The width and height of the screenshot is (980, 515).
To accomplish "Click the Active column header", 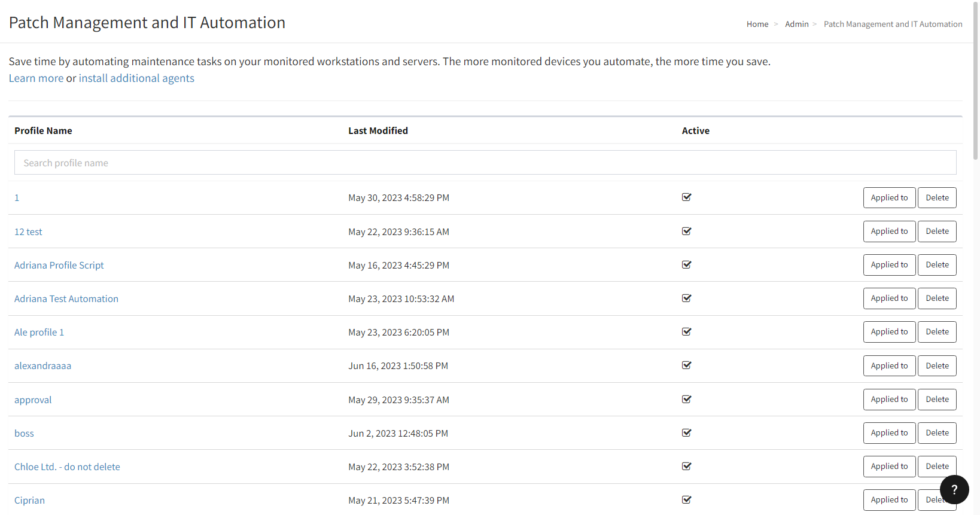I will (695, 130).
